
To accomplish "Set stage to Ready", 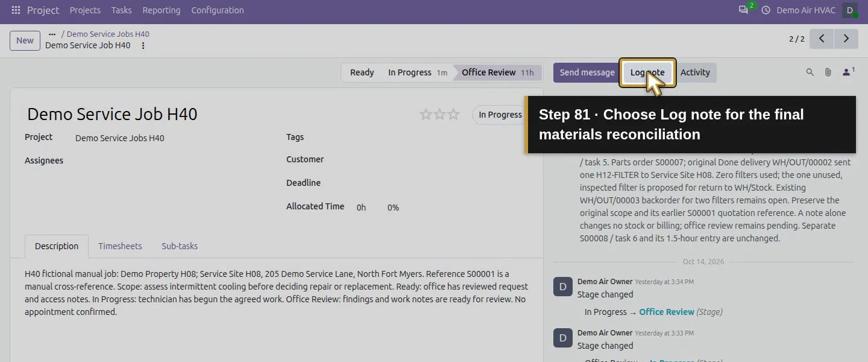I will (362, 72).
